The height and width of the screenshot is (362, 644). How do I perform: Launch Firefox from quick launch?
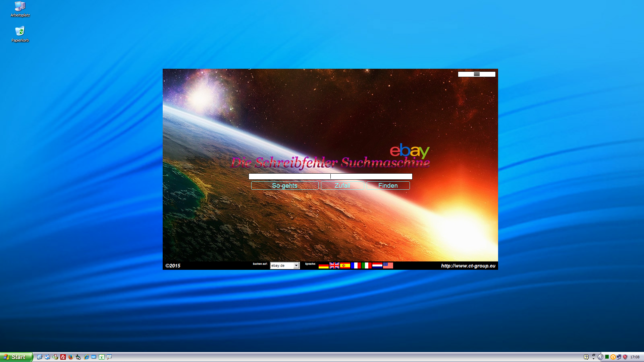pyautogui.click(x=71, y=357)
